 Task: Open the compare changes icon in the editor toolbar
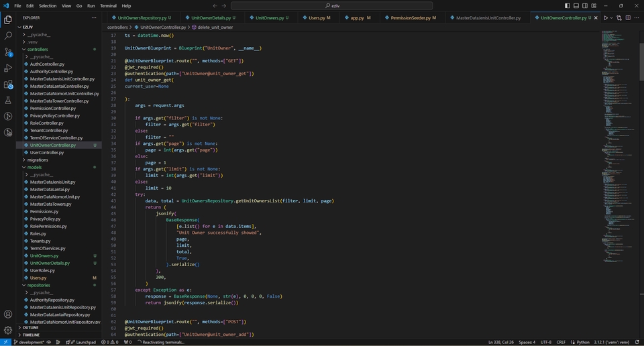coord(619,17)
